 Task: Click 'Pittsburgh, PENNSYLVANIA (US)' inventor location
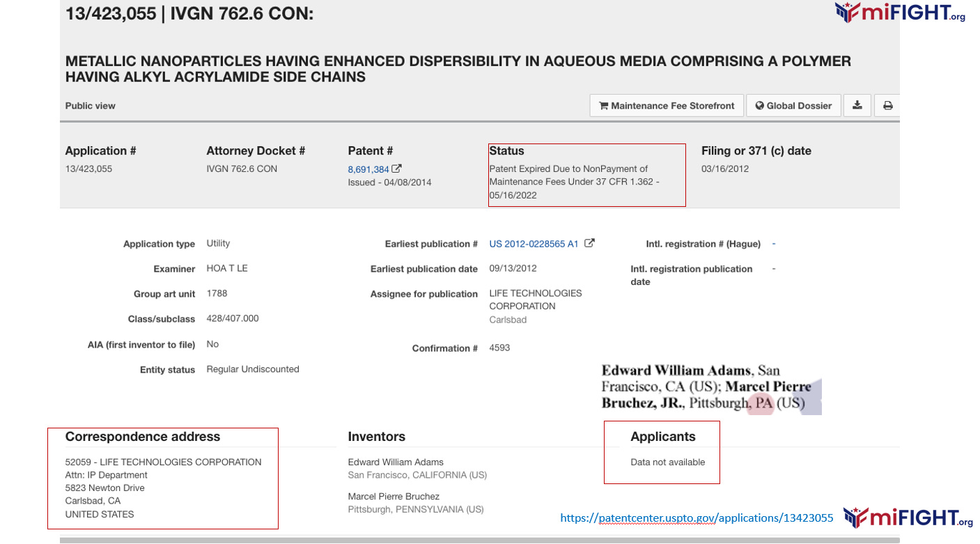416,509
